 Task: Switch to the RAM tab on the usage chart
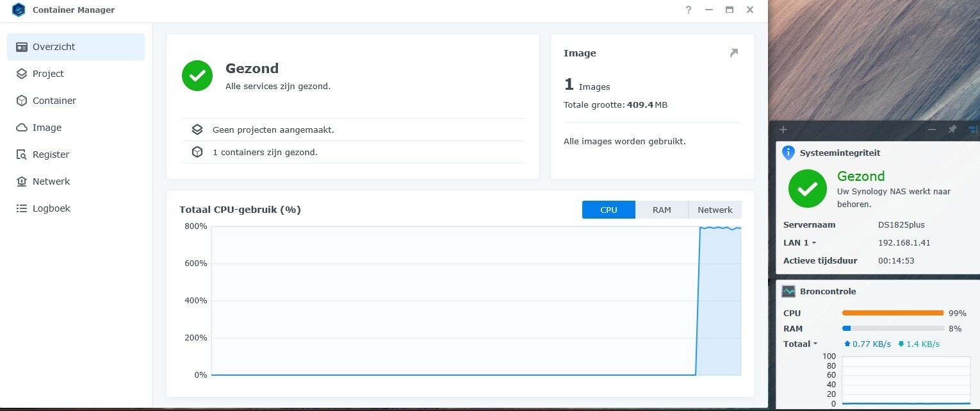tap(662, 210)
